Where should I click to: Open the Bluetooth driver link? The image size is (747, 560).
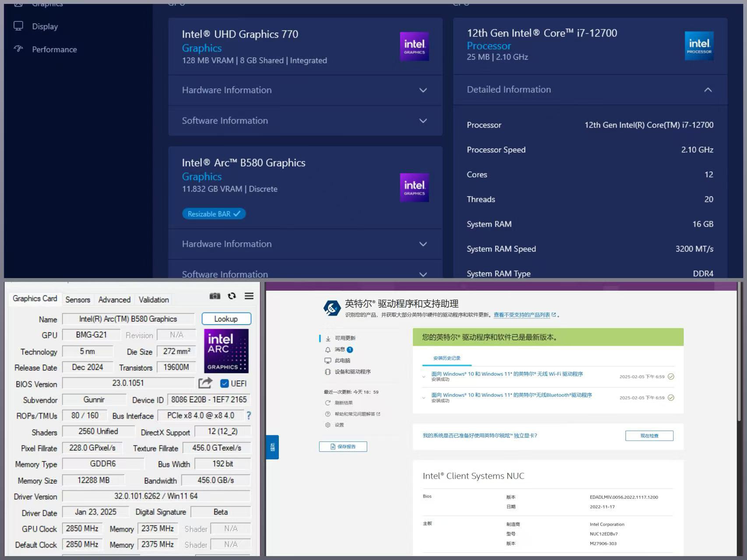pyautogui.click(x=511, y=395)
